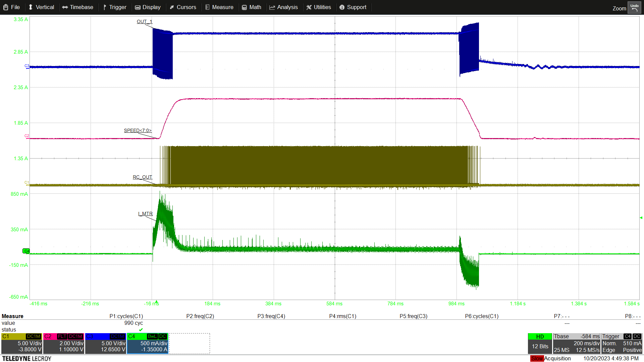The width and height of the screenshot is (644, 362).
Task: Click the green checkmark above the C4 descriptor
Action: click(141, 330)
